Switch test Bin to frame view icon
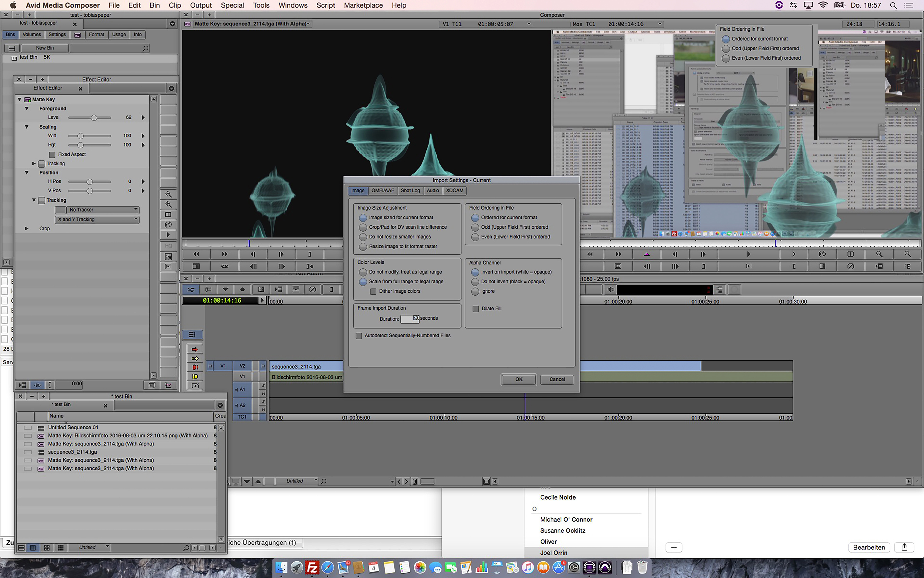Viewport: 924px width, 578px height. (47, 548)
